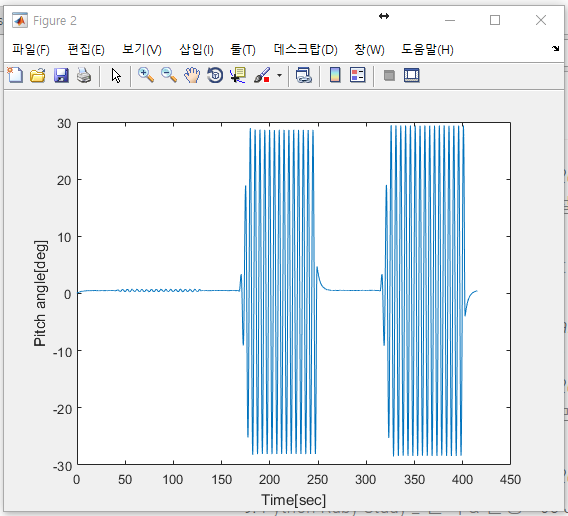Screen dimensions: 568x516
Task: Click the Link Plot toolbar icon
Action: click(x=304, y=75)
